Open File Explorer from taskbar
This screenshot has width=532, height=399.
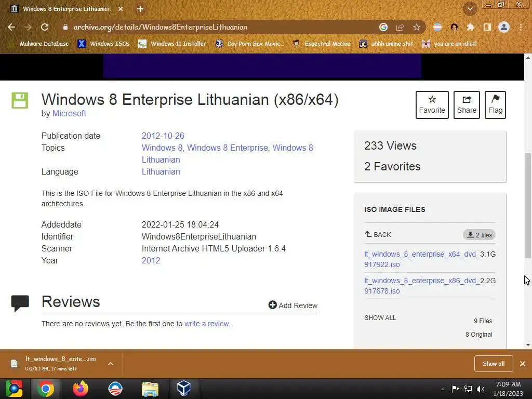click(x=150, y=389)
